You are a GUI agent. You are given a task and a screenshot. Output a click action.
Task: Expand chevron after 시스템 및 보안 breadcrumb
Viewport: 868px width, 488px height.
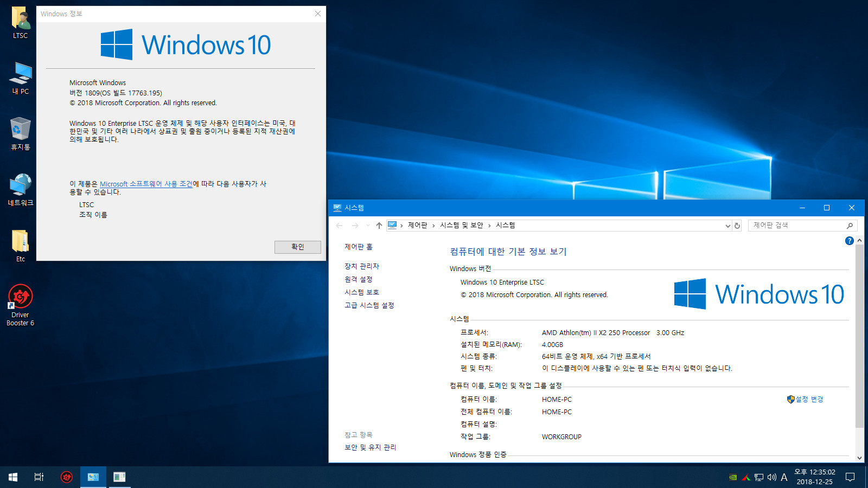489,226
